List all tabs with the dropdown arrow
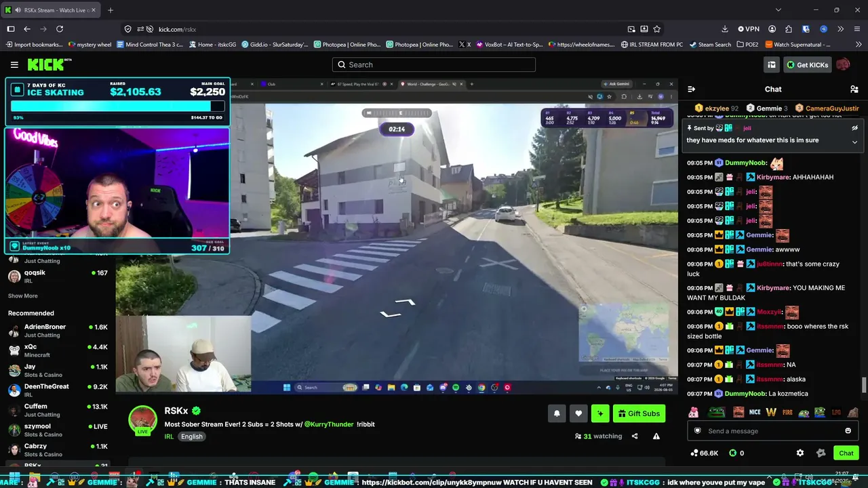This screenshot has height=488, width=868. [778, 10]
